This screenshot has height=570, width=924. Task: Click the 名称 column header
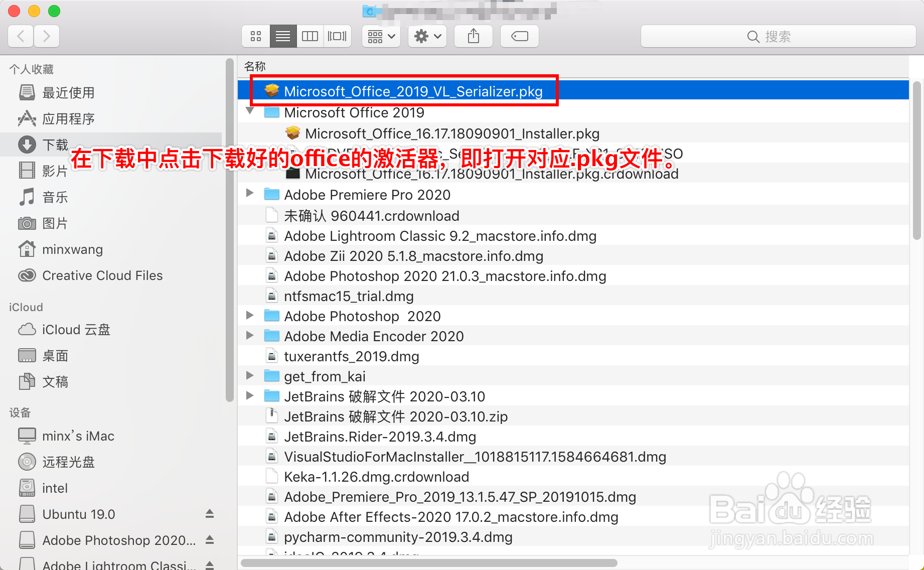point(255,66)
